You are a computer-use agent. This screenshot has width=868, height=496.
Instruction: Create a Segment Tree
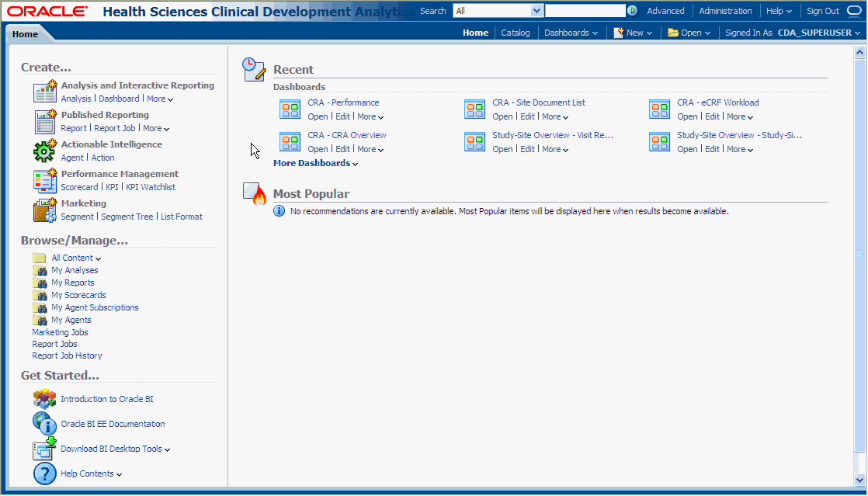pyautogui.click(x=127, y=217)
